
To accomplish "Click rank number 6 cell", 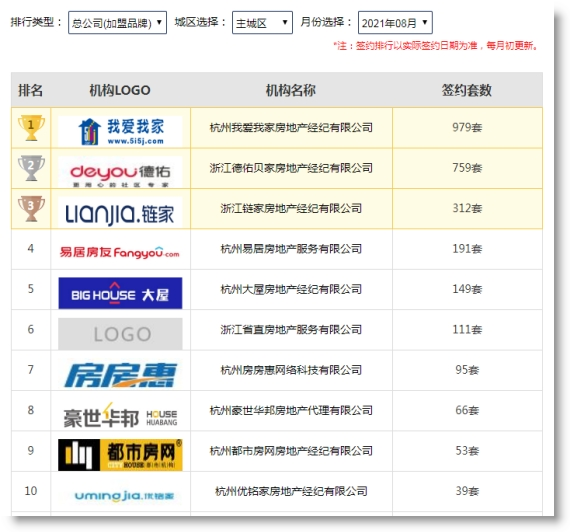I will [x=31, y=329].
